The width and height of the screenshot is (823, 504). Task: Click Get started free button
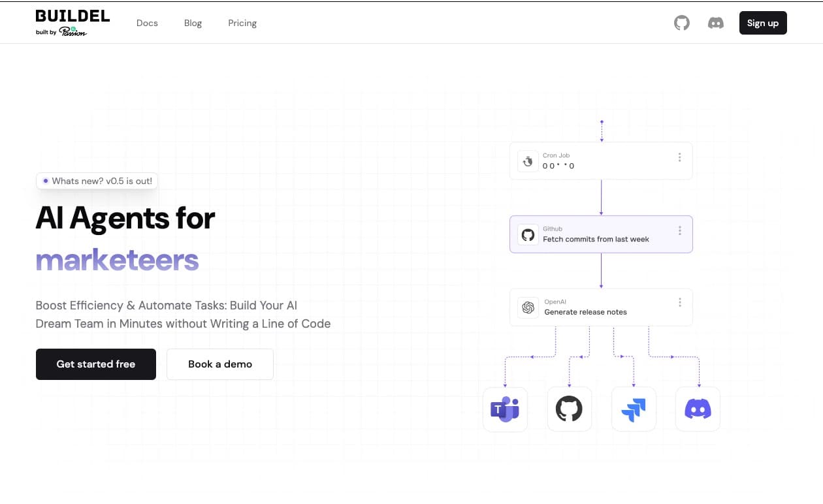click(96, 364)
